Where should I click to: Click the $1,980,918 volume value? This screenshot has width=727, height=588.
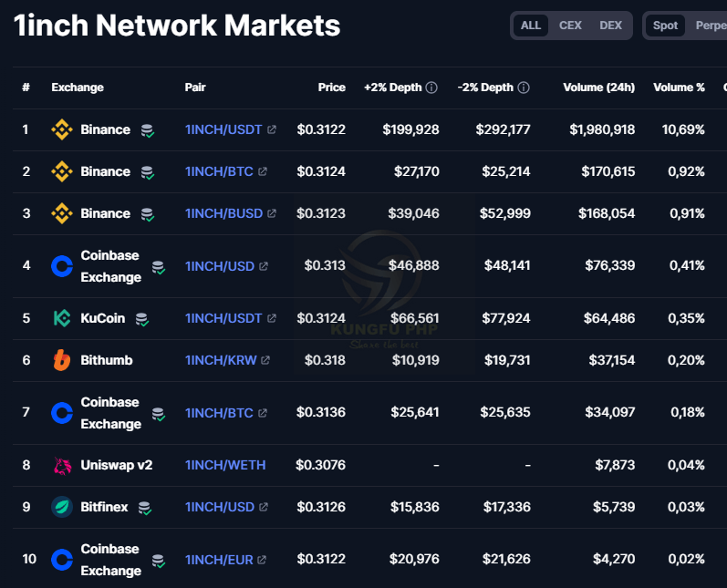coord(602,129)
